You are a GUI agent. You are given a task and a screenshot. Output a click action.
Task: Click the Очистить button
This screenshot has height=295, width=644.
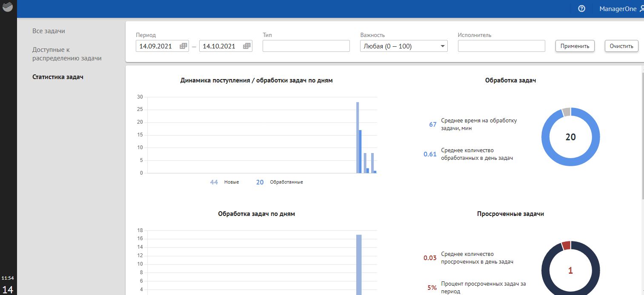click(621, 46)
